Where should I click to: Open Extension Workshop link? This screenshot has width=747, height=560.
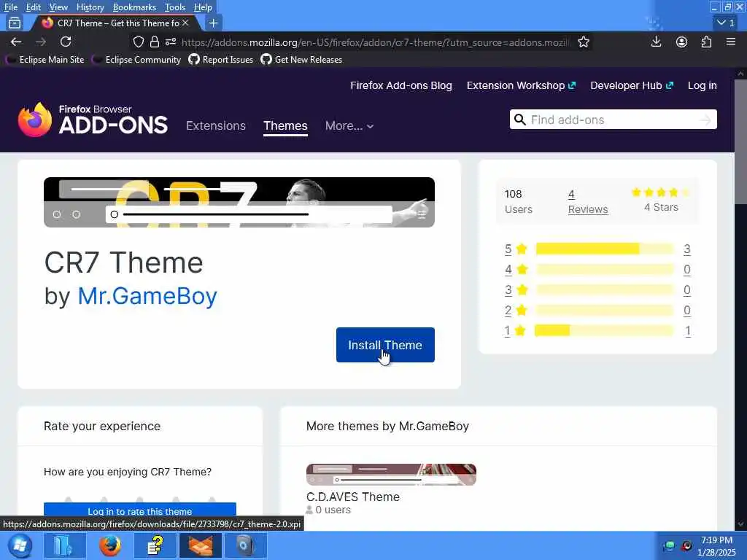[x=521, y=86]
